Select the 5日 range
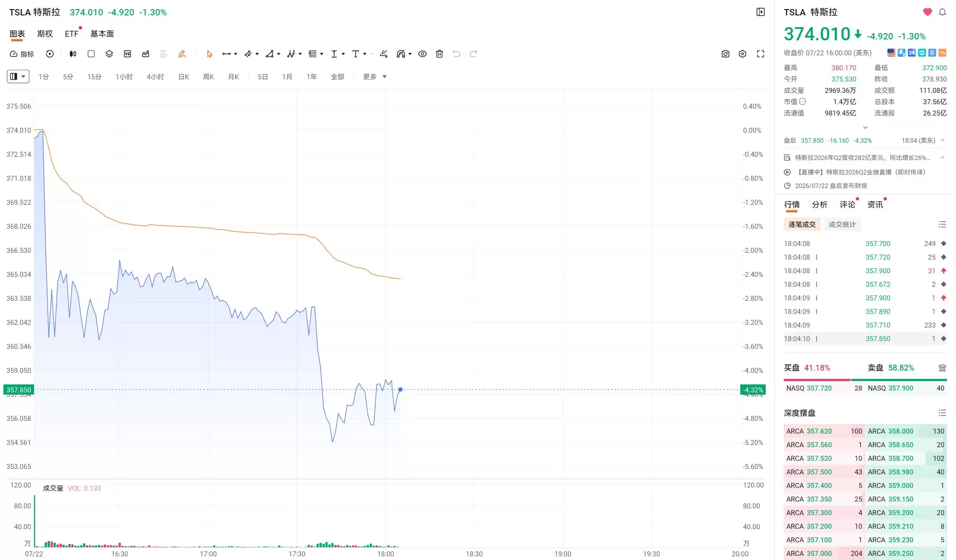The width and height of the screenshot is (956, 560). pyautogui.click(x=263, y=77)
